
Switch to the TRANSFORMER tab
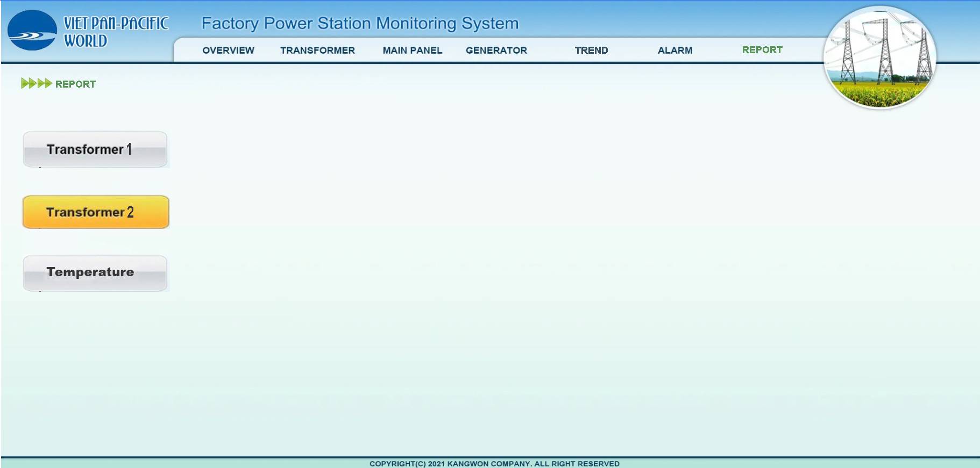pos(317,51)
